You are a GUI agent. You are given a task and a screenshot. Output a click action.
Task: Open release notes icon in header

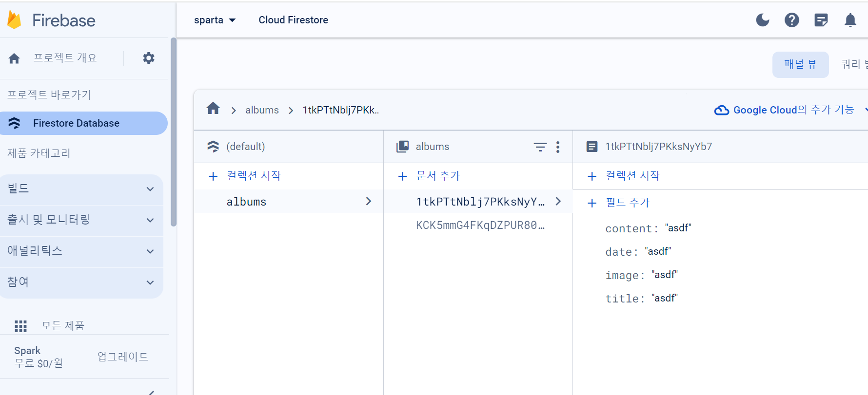click(821, 20)
